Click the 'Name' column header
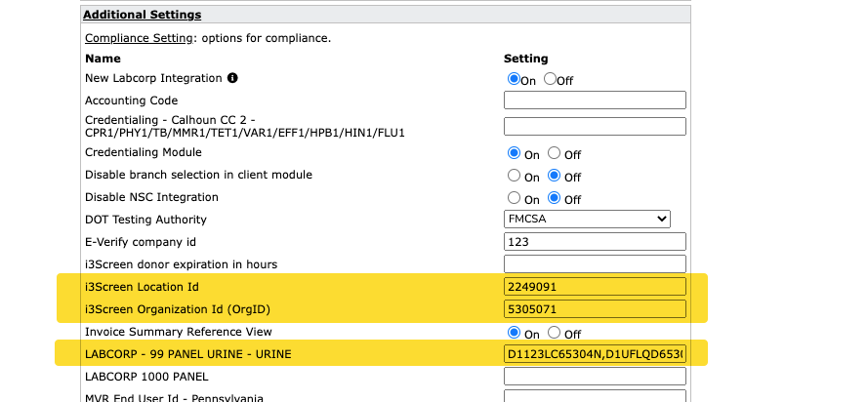Image resolution: width=868 pixels, height=402 pixels. point(103,59)
